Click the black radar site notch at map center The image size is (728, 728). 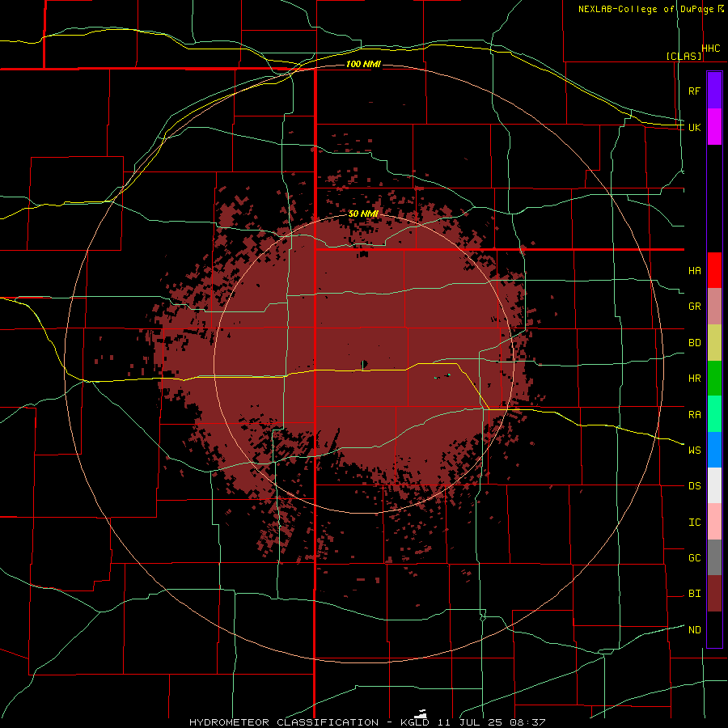pyautogui.click(x=364, y=363)
